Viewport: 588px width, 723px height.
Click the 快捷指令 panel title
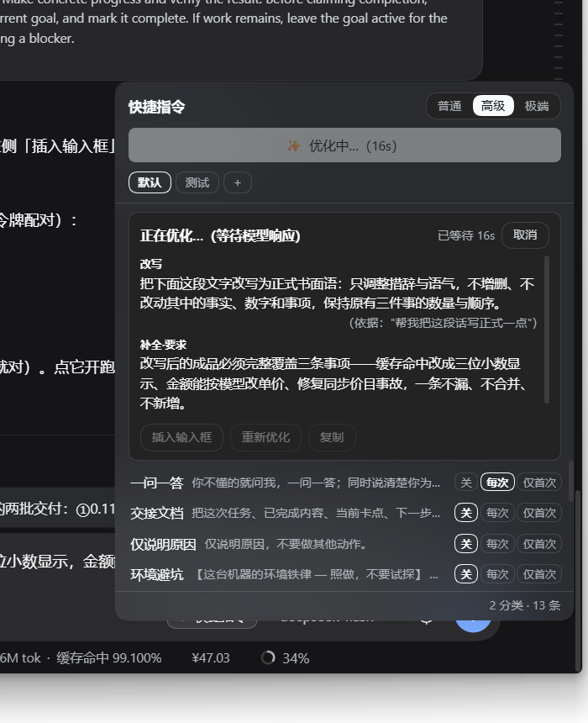tap(157, 107)
